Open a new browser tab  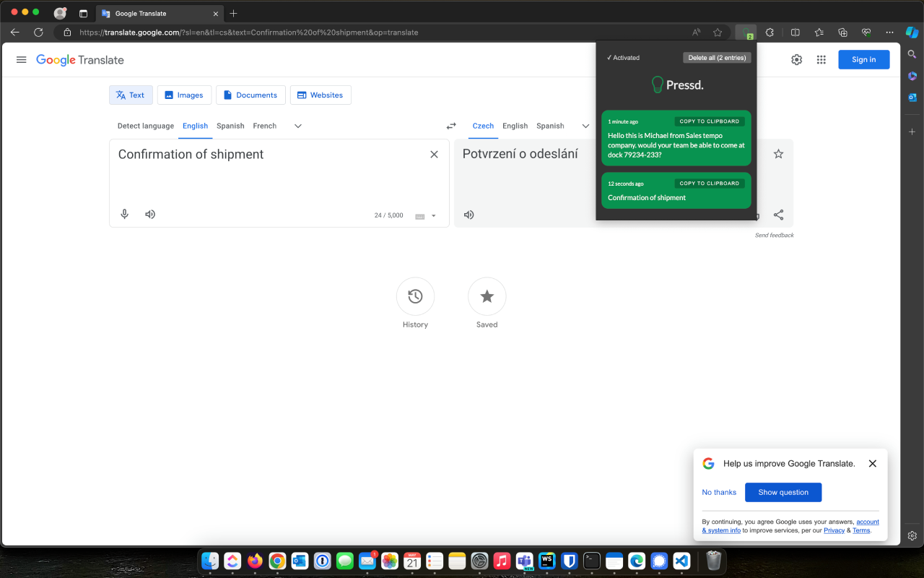point(233,14)
